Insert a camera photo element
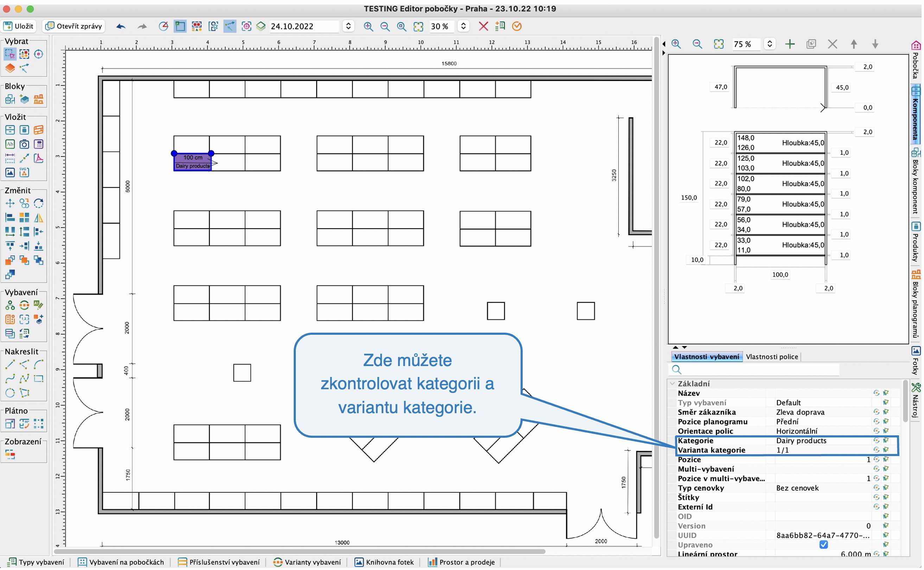The image size is (924, 570). pyautogui.click(x=24, y=145)
